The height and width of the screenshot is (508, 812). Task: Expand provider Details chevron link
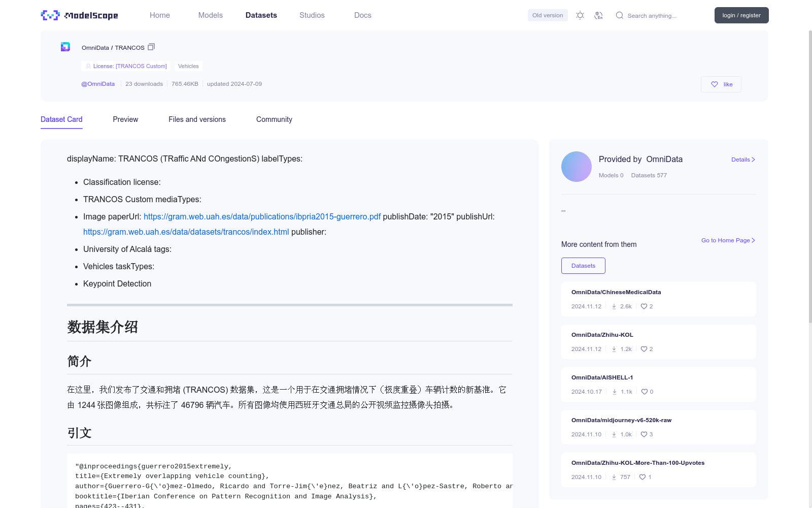pyautogui.click(x=743, y=160)
